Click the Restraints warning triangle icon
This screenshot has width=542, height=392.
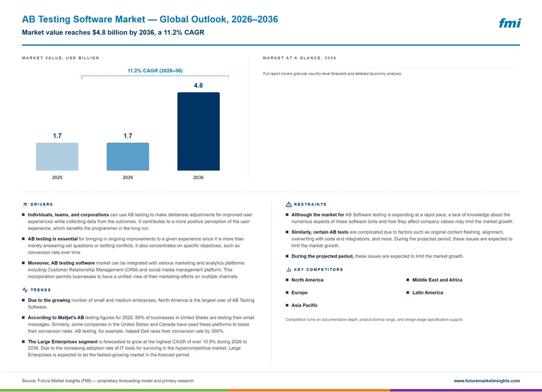[x=288, y=204]
